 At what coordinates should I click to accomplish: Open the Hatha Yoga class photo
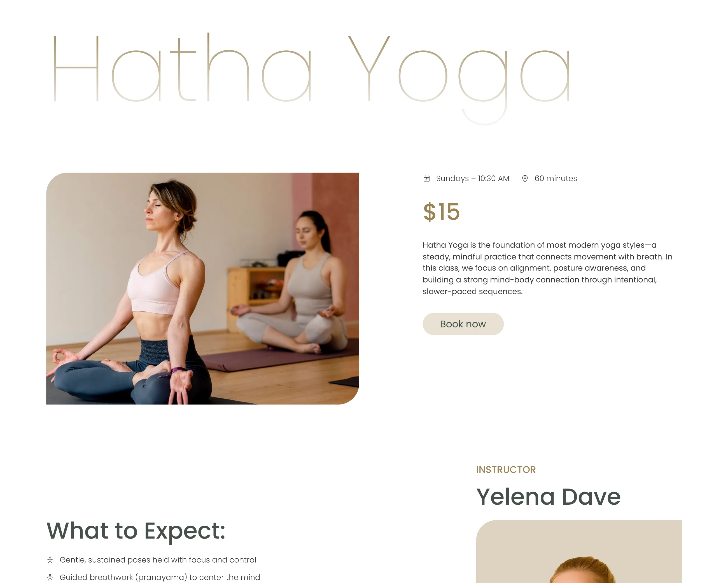pyautogui.click(x=203, y=288)
